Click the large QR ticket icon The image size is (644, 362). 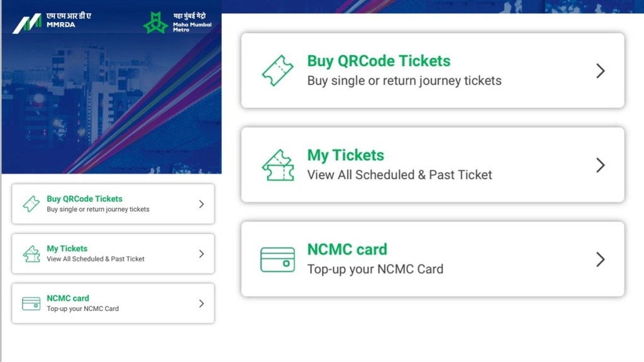(277, 71)
